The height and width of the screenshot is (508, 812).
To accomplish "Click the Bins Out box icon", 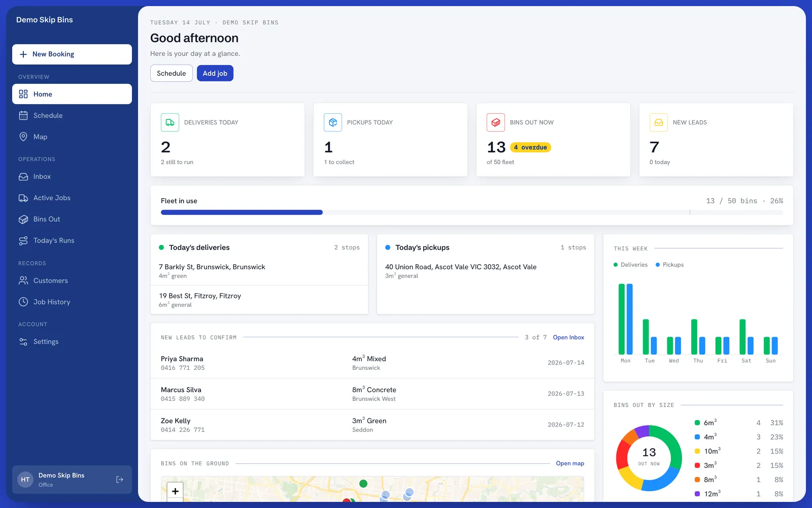I will pyautogui.click(x=23, y=219).
